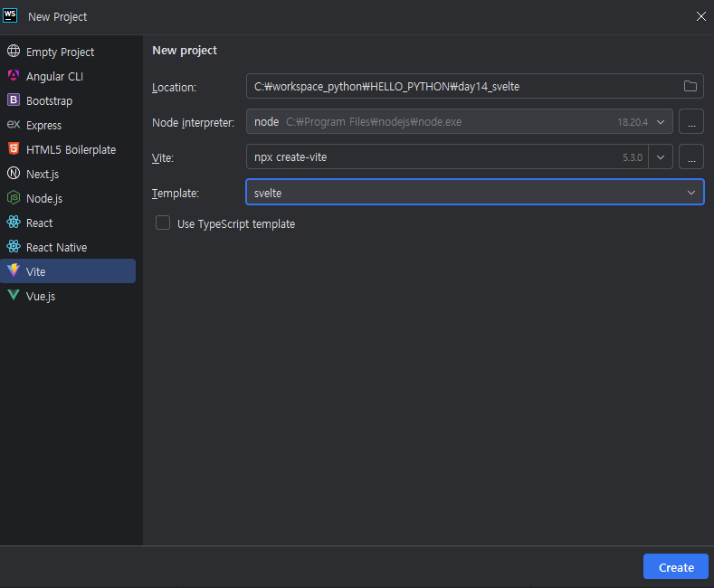Click browse button next to Node interpreter
Viewport: 714px width, 588px height.
pyautogui.click(x=691, y=121)
